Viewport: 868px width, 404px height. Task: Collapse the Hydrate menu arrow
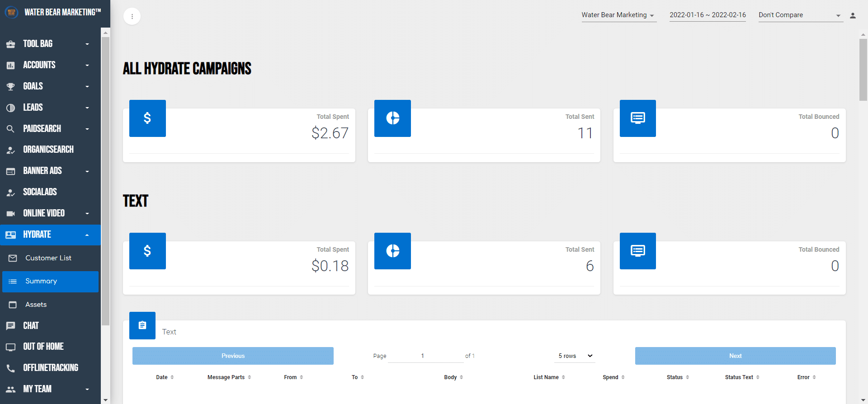(87, 235)
